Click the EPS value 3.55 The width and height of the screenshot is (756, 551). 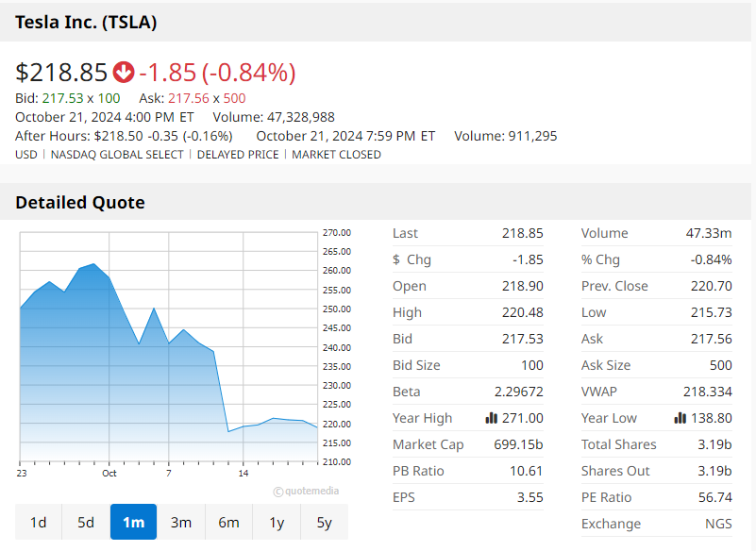(x=530, y=497)
